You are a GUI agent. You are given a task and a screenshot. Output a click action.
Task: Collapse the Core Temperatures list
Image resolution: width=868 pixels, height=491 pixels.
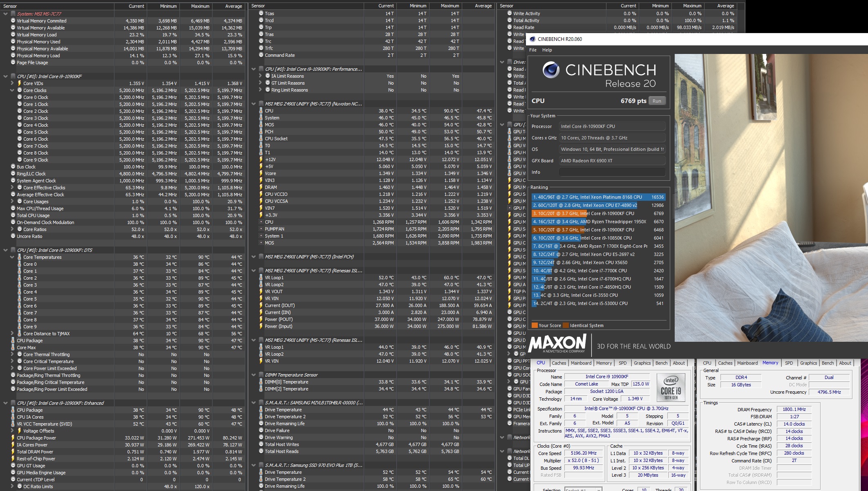pyautogui.click(x=12, y=257)
